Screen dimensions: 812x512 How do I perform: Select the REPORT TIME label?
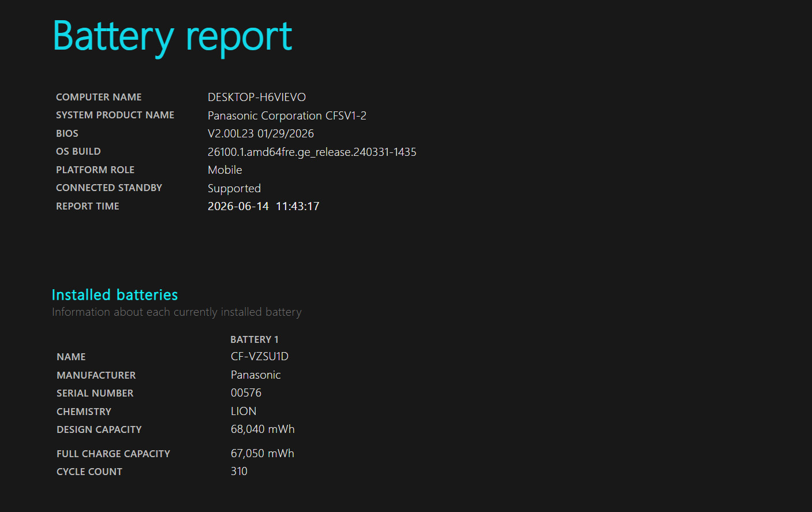coord(88,206)
